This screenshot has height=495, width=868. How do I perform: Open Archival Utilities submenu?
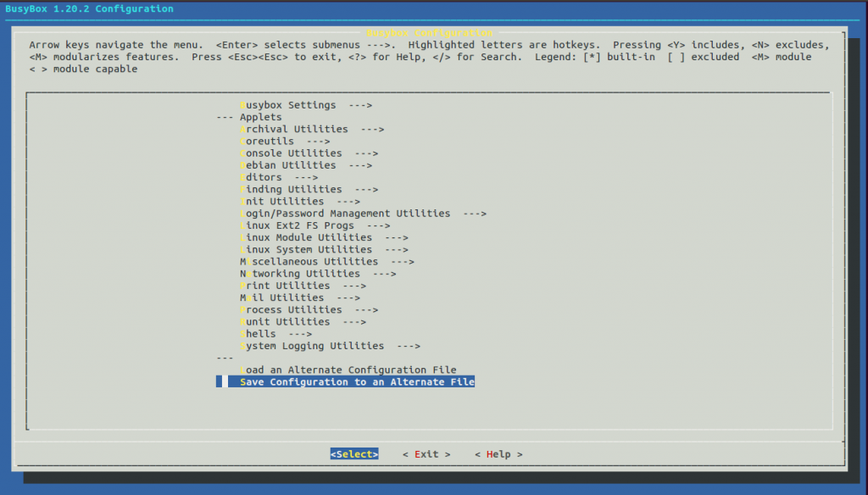click(312, 129)
